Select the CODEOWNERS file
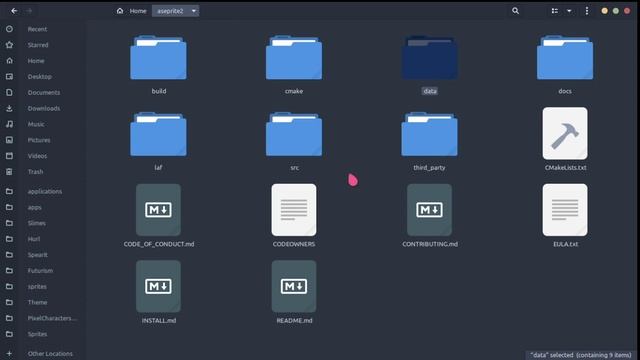The height and width of the screenshot is (360, 640). click(x=294, y=210)
